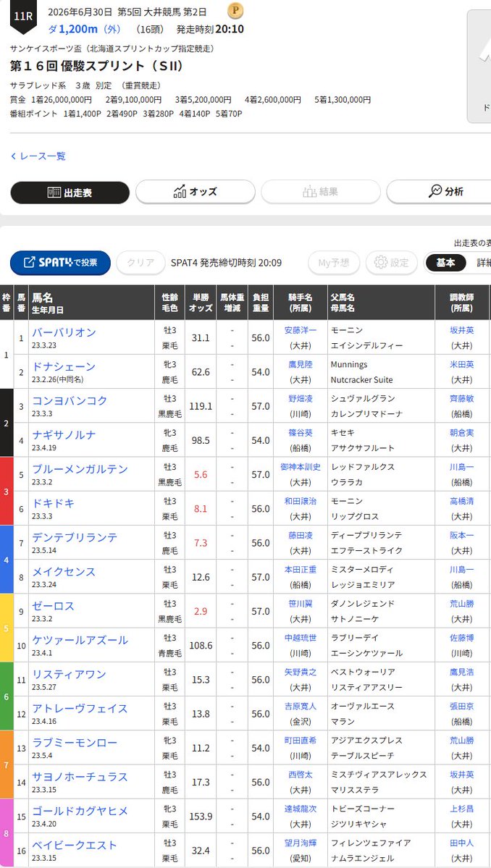The height and width of the screenshot is (868, 491).
Task: Open horse バーバリオン page
Action: click(64, 333)
